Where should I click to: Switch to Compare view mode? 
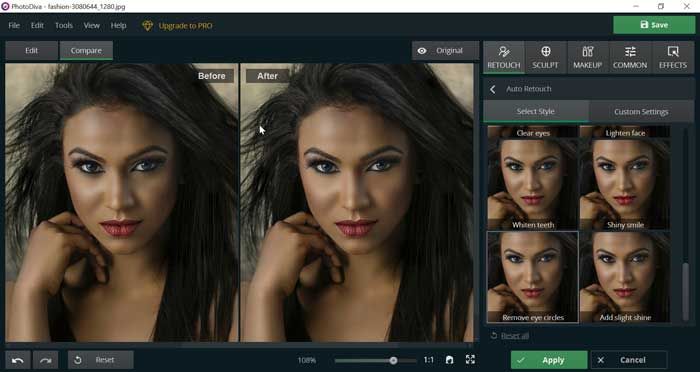point(86,51)
